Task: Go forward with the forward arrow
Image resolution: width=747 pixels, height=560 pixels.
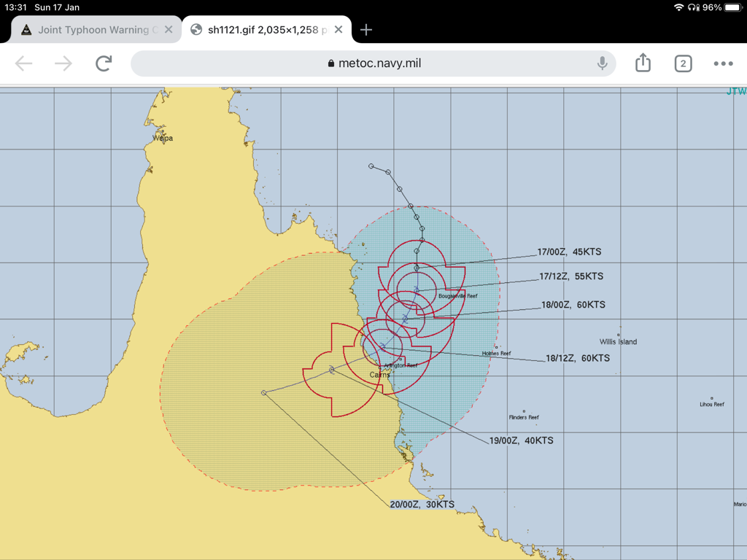Action: 63,63
